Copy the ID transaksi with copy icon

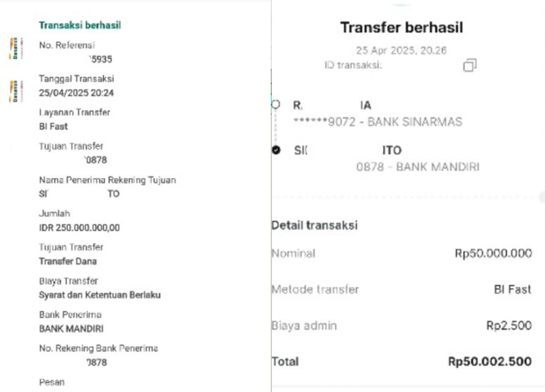pyautogui.click(x=469, y=65)
